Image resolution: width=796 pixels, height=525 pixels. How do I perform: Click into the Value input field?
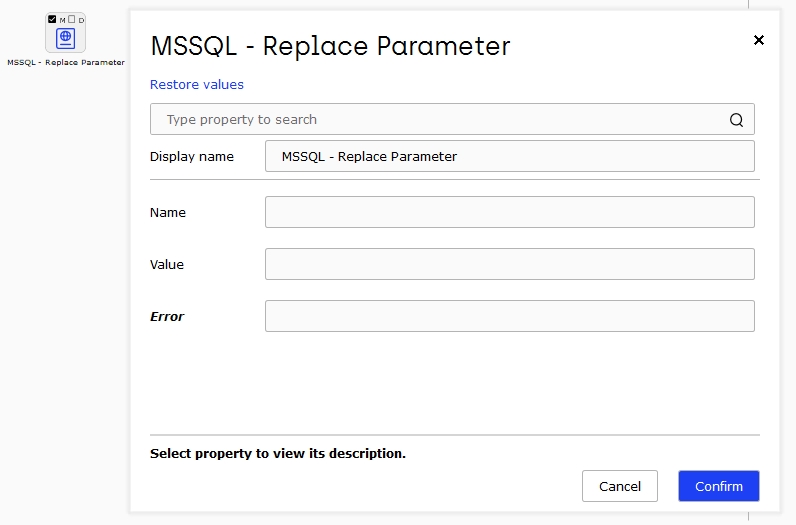click(x=510, y=264)
